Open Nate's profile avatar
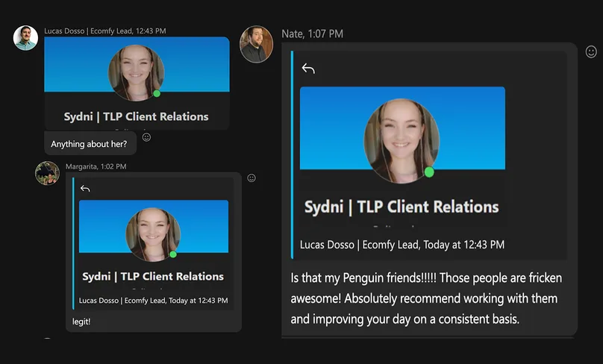This screenshot has height=364, width=603. (256, 44)
